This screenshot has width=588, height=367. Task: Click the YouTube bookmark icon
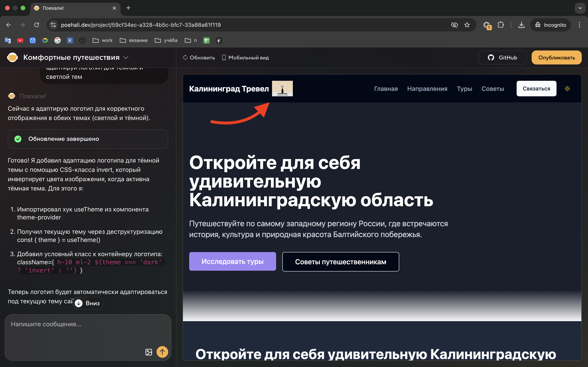[20, 40]
